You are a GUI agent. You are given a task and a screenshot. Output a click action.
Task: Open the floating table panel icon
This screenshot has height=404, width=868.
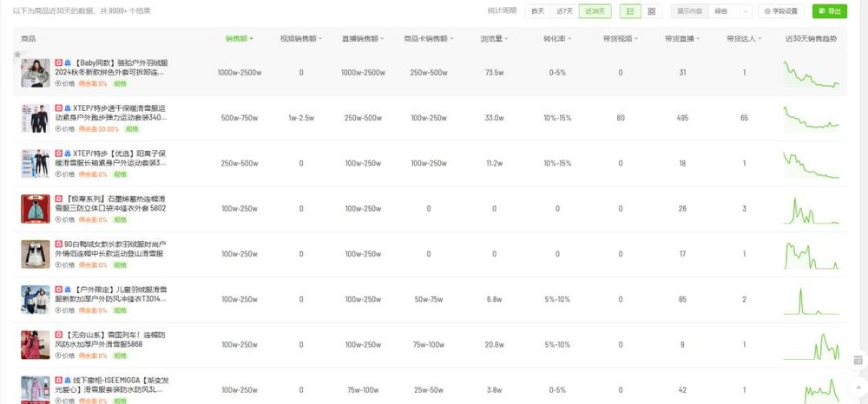[x=858, y=360]
